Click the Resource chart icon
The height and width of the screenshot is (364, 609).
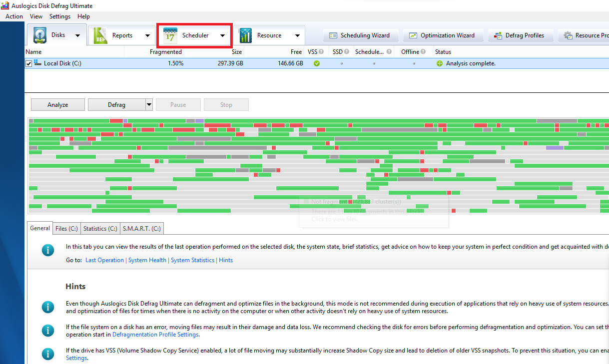(245, 35)
